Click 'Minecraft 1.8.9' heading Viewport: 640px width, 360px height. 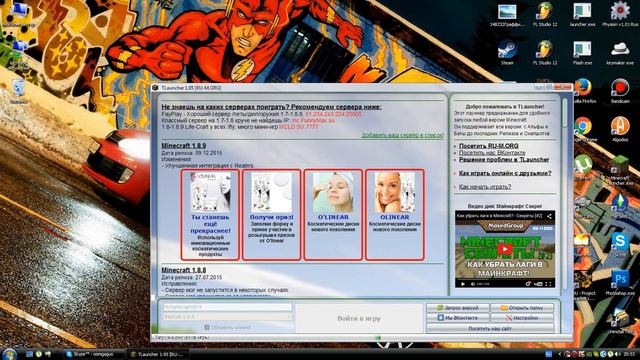[x=184, y=146]
